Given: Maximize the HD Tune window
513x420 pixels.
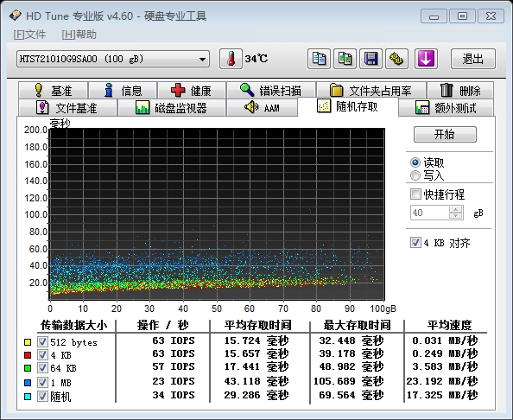Looking at the screenshot, I should pyautogui.click(x=462, y=16).
